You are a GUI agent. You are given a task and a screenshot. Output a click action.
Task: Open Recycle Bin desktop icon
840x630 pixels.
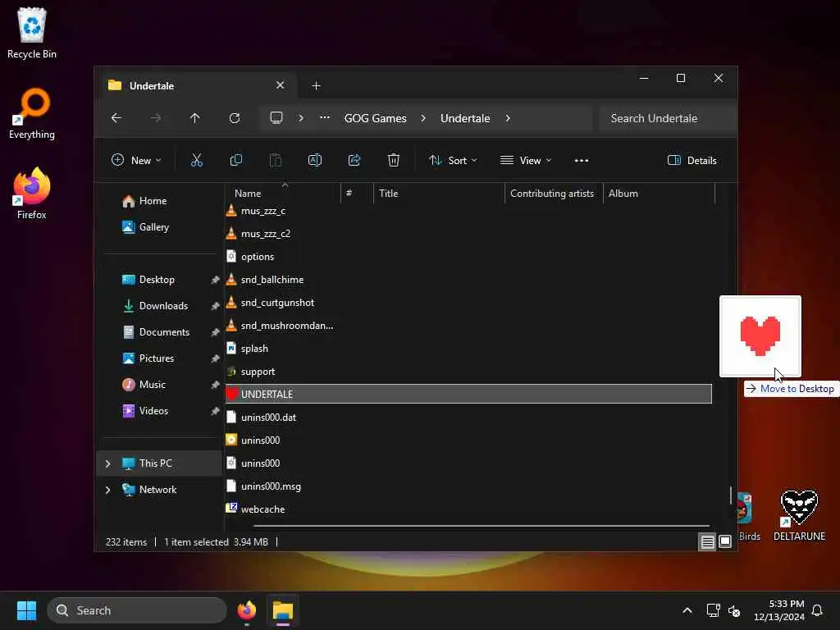point(32,33)
